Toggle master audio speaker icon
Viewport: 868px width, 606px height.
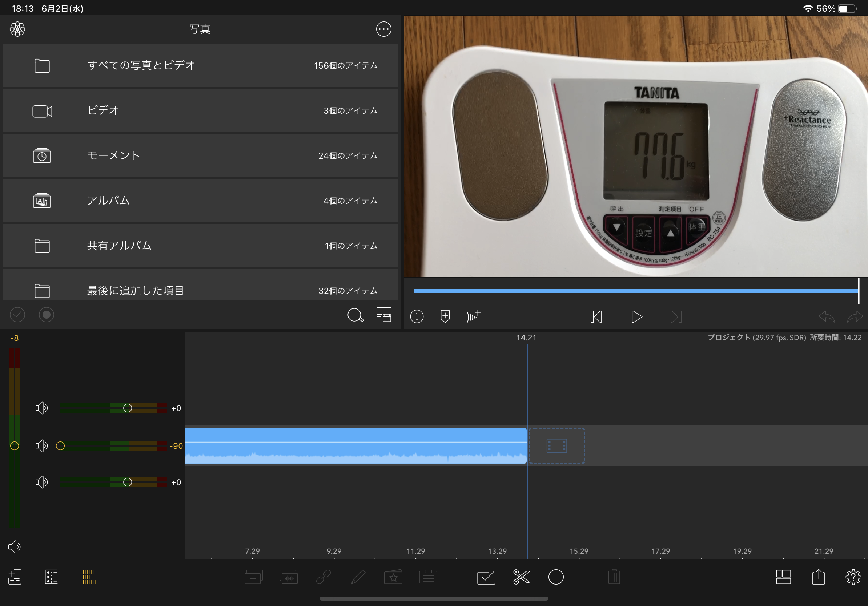click(15, 547)
